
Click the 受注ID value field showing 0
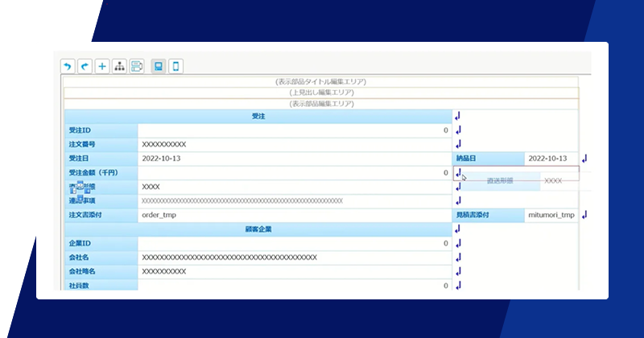point(295,130)
